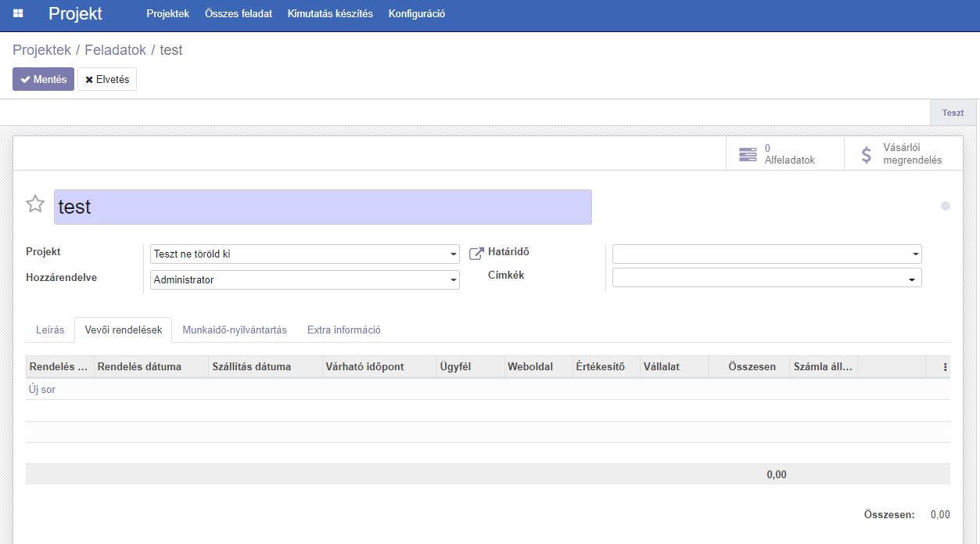This screenshot has width=980, height=544.
Task: Add a line with Új sor
Action: click(42, 390)
